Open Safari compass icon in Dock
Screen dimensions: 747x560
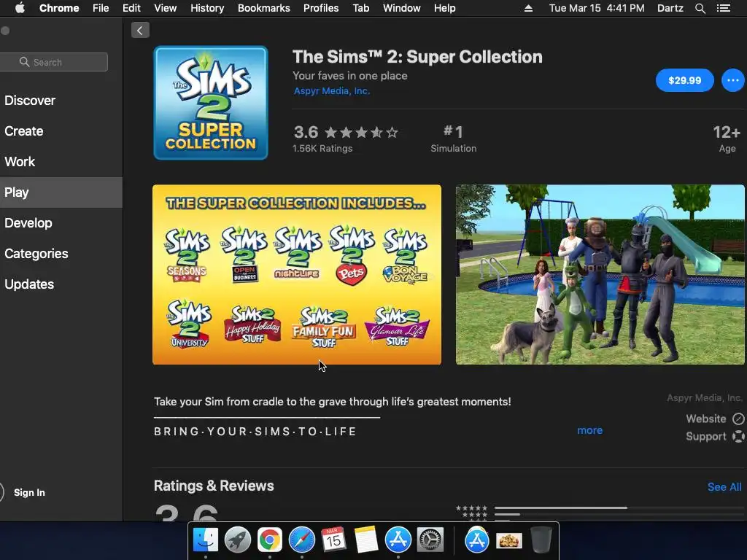point(301,540)
